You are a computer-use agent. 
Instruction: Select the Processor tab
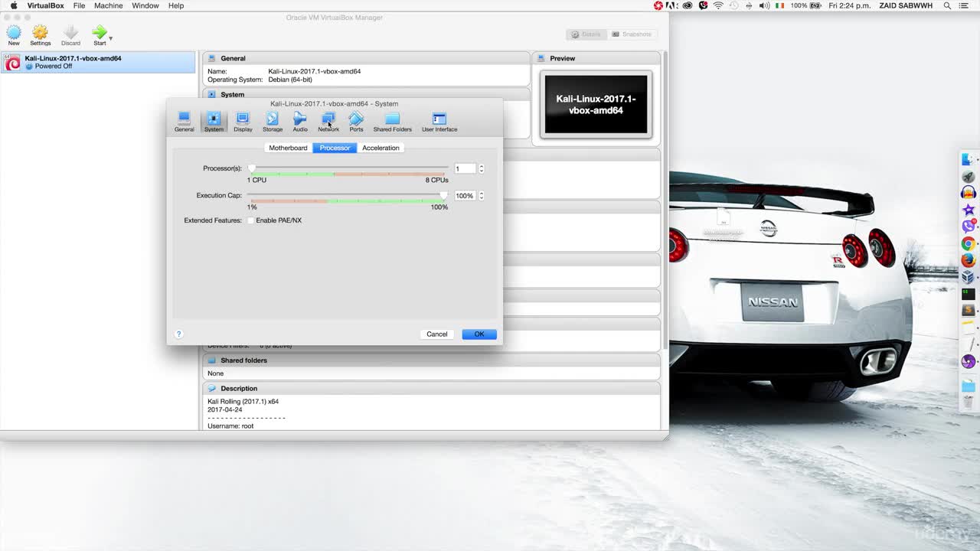[335, 148]
